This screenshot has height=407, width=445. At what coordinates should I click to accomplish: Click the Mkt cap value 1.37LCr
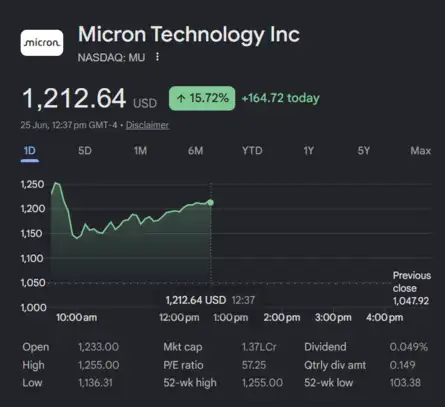click(x=259, y=347)
